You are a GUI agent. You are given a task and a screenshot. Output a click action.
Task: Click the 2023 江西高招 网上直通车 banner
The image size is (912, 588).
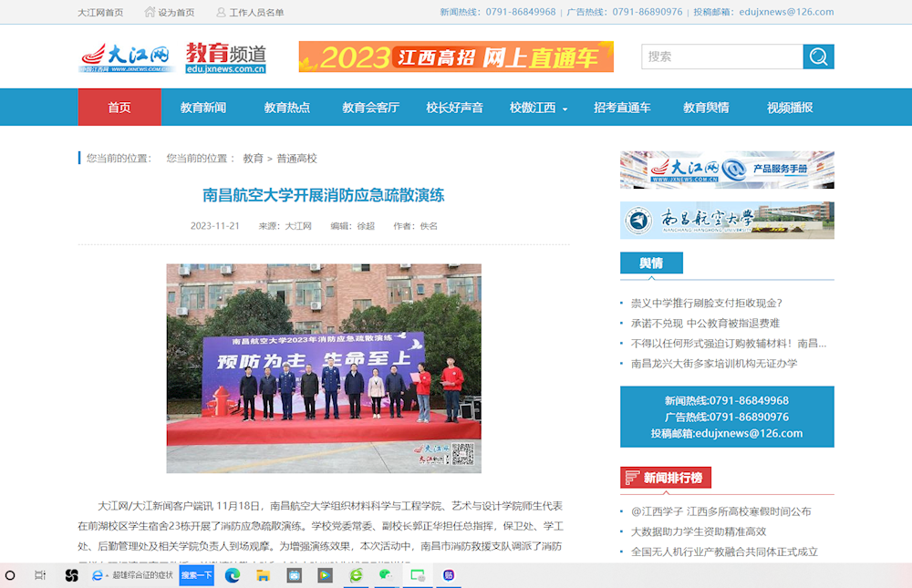[456, 57]
